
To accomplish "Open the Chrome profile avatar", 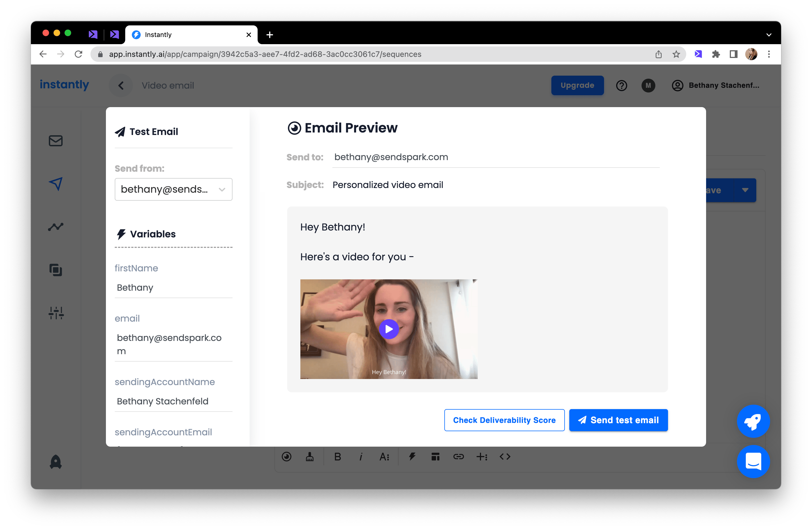I will 751,54.
